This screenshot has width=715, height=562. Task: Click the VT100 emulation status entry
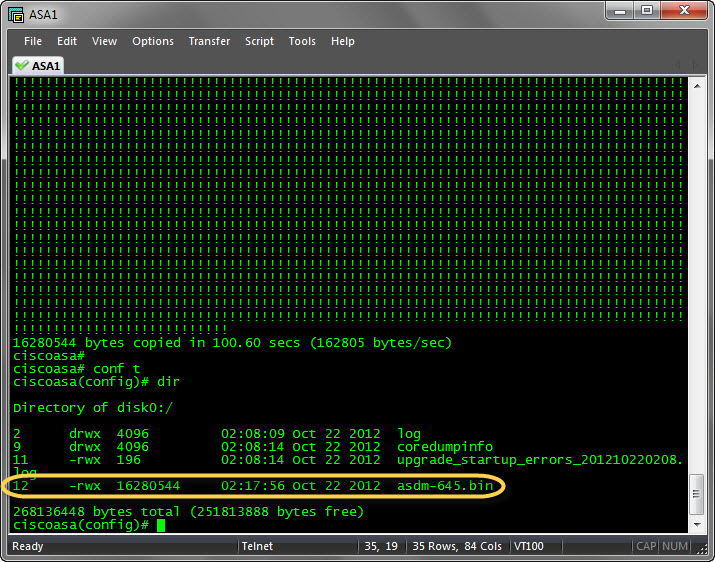coord(528,546)
